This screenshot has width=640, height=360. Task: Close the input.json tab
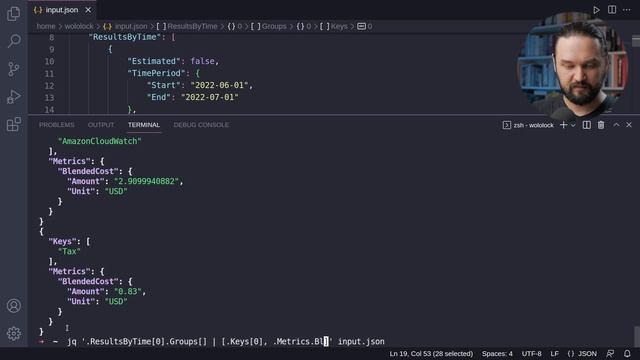pyautogui.click(x=88, y=10)
